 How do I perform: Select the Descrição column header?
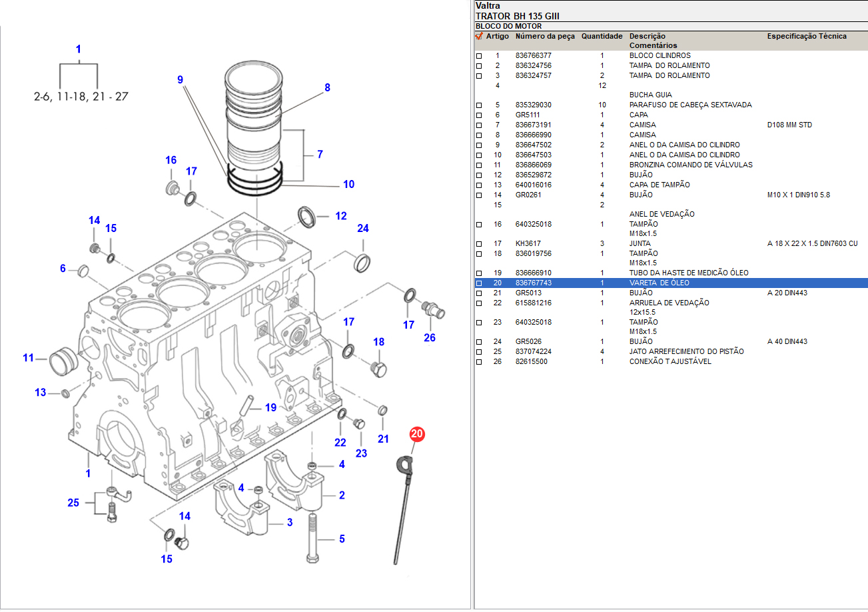pos(647,36)
